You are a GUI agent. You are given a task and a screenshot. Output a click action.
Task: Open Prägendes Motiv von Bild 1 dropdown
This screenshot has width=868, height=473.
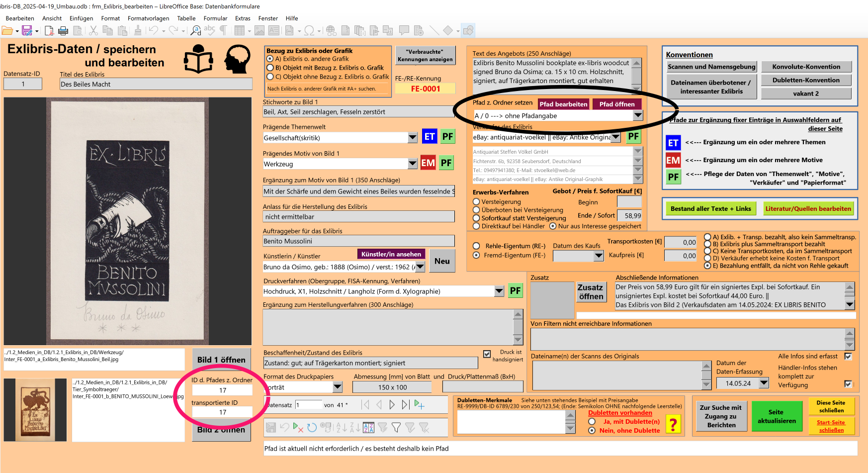(x=413, y=164)
